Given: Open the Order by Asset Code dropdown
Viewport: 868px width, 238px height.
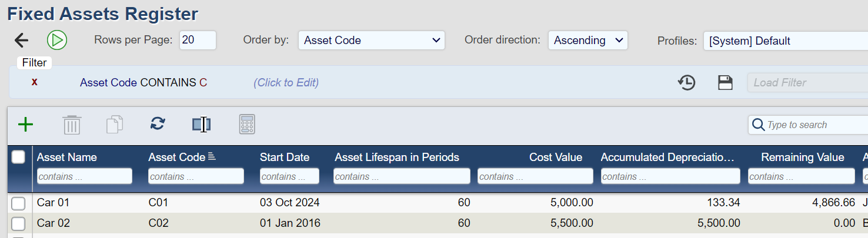Looking at the screenshot, I should [x=372, y=41].
